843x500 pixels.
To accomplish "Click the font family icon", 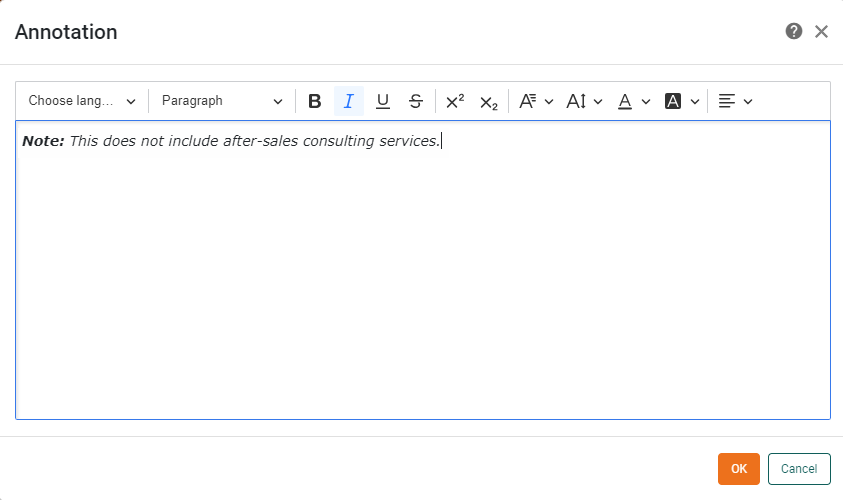I will point(527,101).
